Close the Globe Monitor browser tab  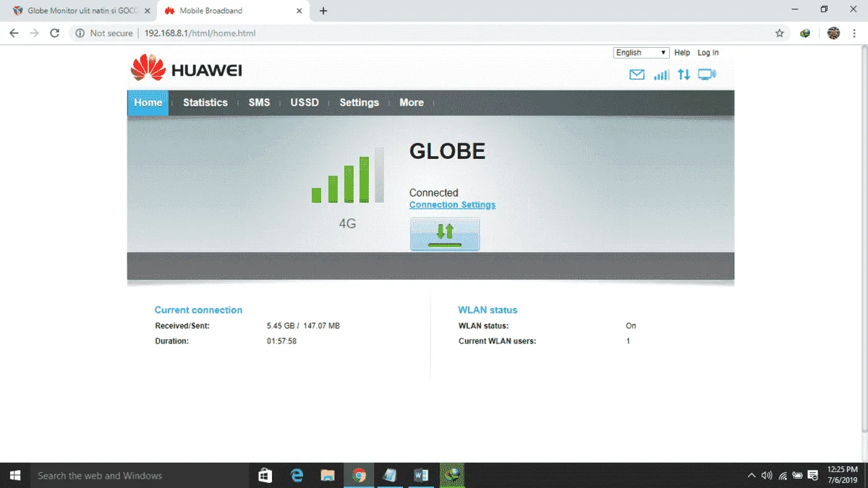point(148,11)
